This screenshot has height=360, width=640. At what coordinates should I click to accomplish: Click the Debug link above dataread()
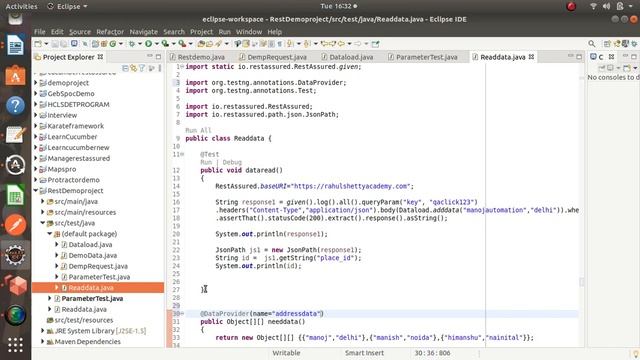click(x=232, y=162)
